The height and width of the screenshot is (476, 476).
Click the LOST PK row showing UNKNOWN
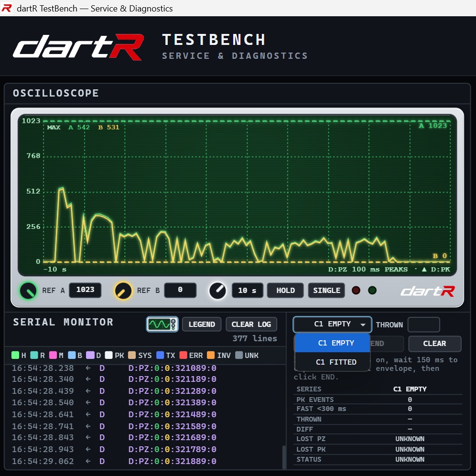tap(378, 449)
